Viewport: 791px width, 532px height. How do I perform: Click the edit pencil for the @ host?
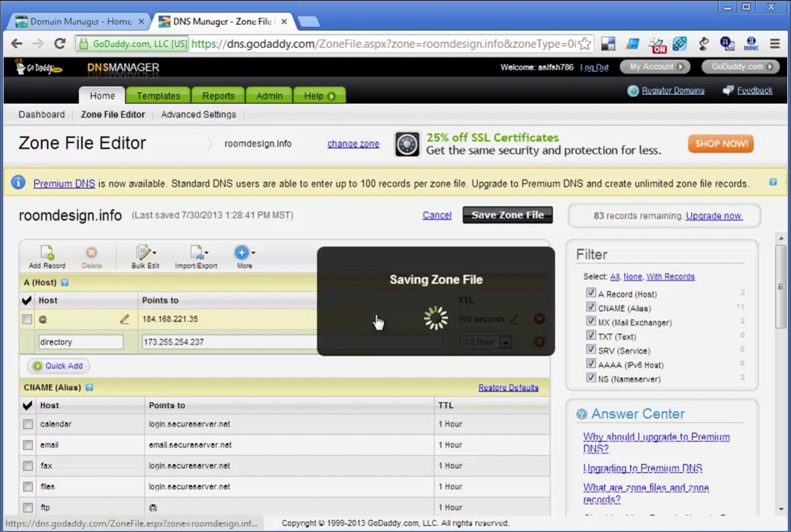click(125, 319)
